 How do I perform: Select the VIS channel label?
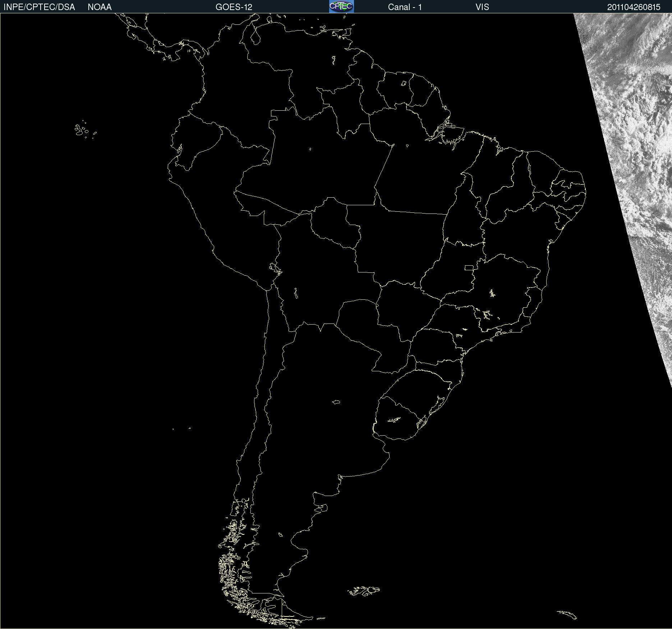point(482,7)
